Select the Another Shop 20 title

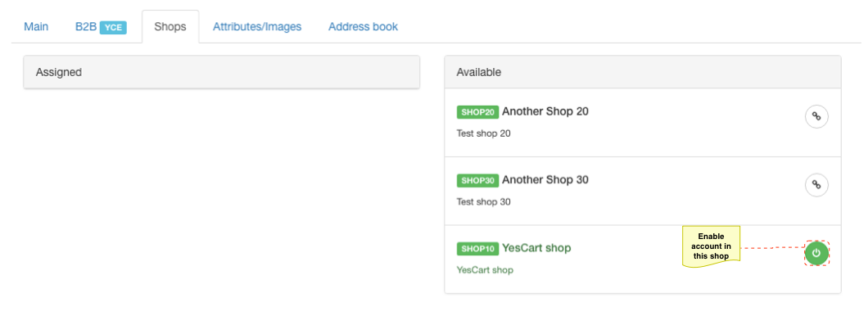(545, 111)
